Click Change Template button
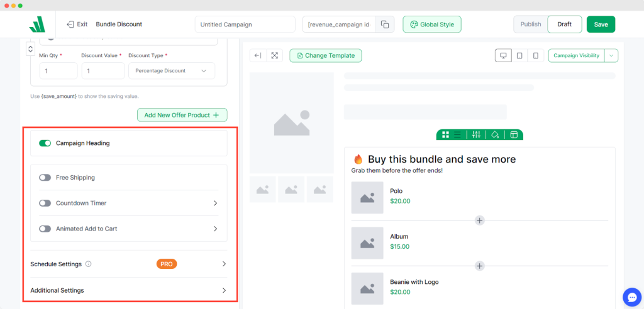 (x=326, y=55)
